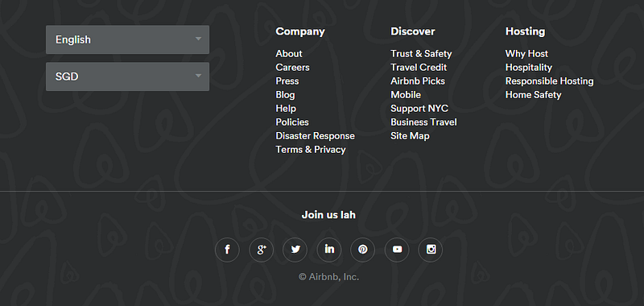Click the Help link under Company
Screen dimensions: 644x306
pos(286,109)
